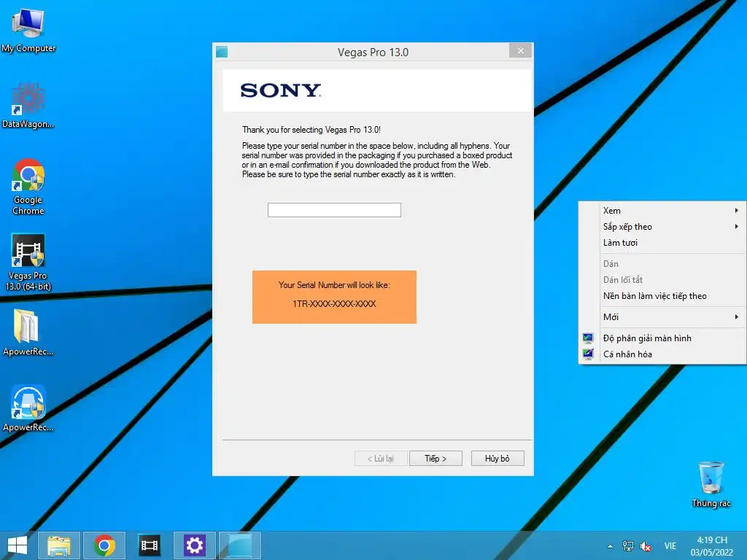The image size is (747, 560).
Task: Click the serial number input field
Action: point(334,210)
